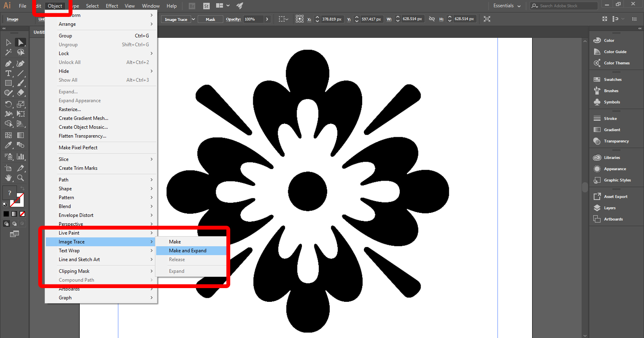Select the Pen tool
This screenshot has width=644, height=338.
pyautogui.click(x=8, y=64)
